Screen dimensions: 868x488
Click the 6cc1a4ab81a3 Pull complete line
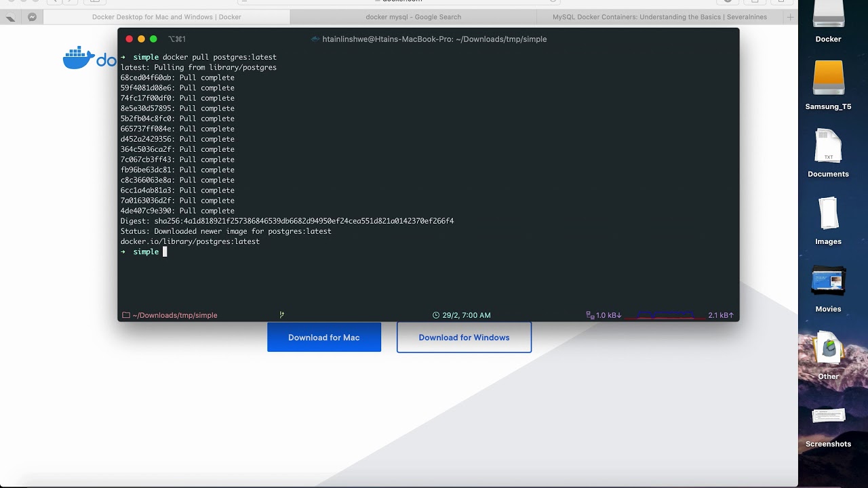coord(178,190)
